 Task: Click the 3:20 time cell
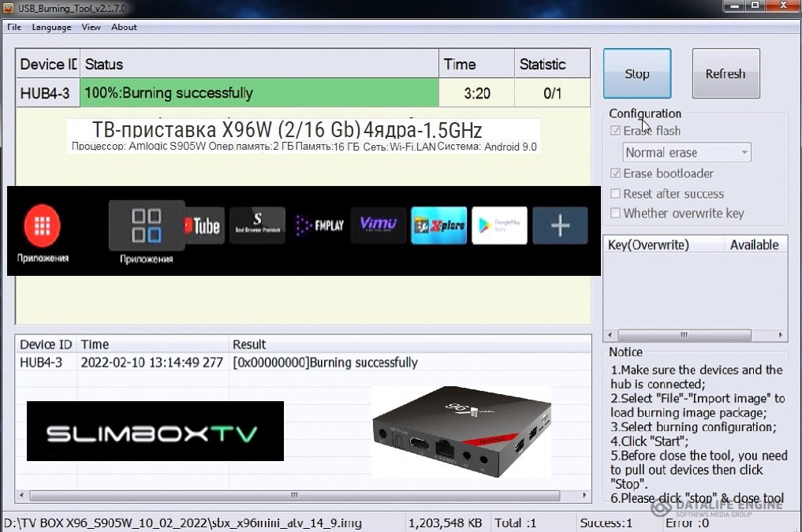click(476, 93)
